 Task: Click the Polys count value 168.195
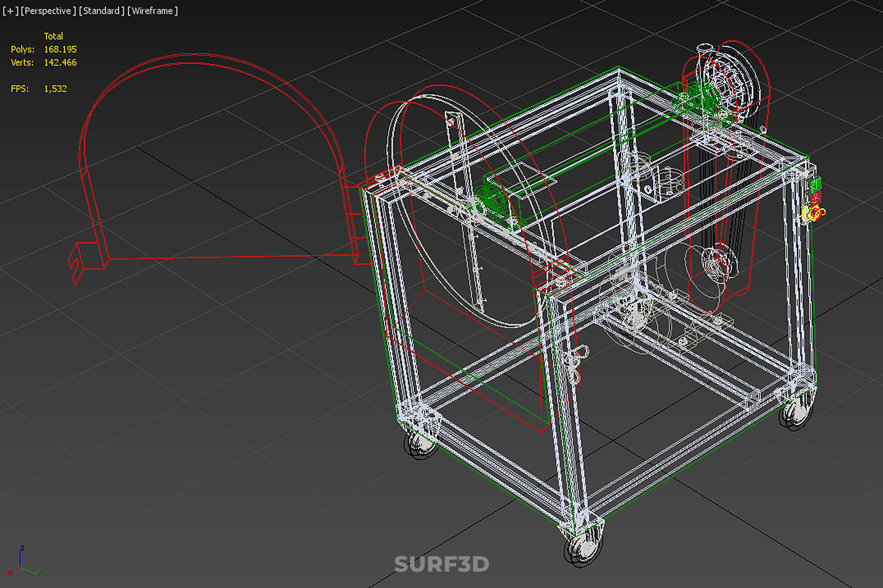[60, 49]
